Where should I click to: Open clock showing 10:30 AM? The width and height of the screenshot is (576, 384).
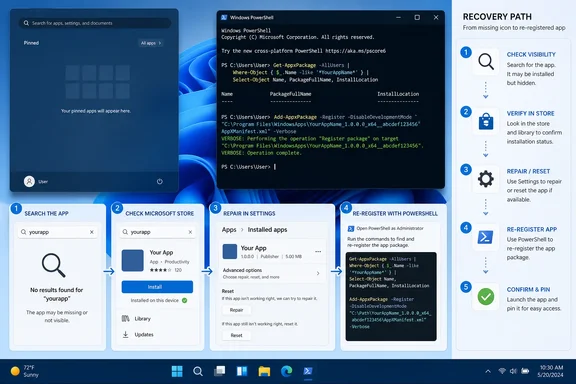coord(551,367)
